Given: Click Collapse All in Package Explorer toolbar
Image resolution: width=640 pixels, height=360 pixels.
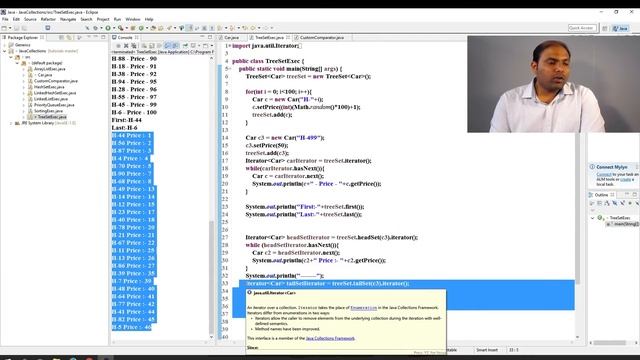Looking at the screenshot, I should tap(61, 38).
